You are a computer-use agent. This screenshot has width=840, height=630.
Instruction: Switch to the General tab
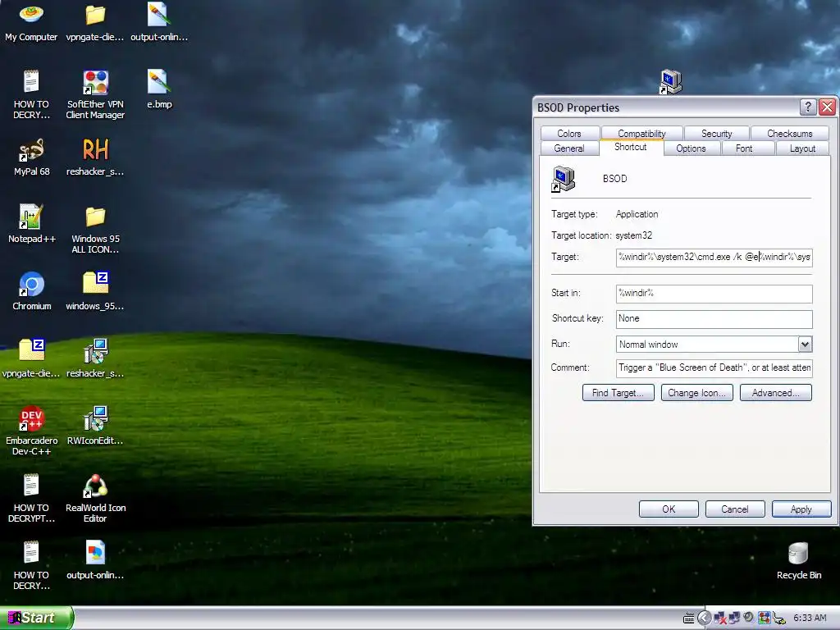tap(569, 148)
